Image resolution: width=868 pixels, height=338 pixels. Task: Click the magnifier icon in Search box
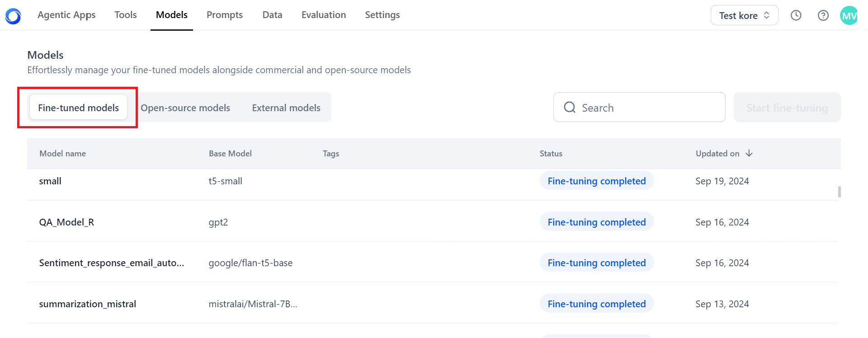tap(570, 107)
